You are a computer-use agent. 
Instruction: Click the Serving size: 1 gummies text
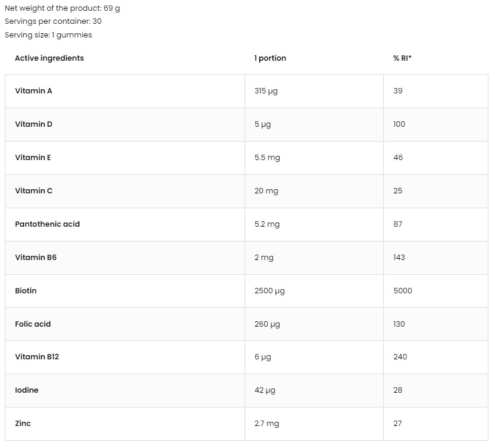point(48,35)
